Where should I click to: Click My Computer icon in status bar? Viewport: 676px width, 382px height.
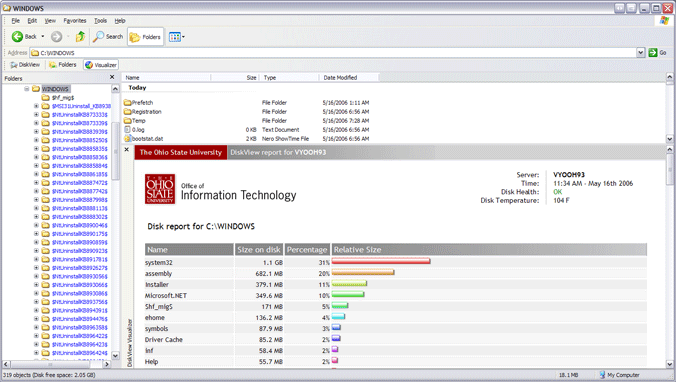602,375
